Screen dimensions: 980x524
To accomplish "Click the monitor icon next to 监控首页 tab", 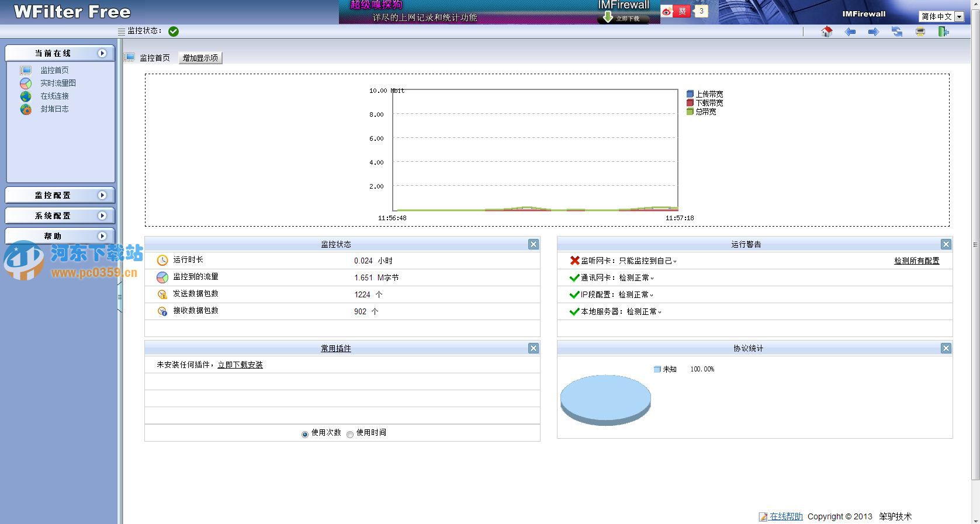I will point(130,57).
